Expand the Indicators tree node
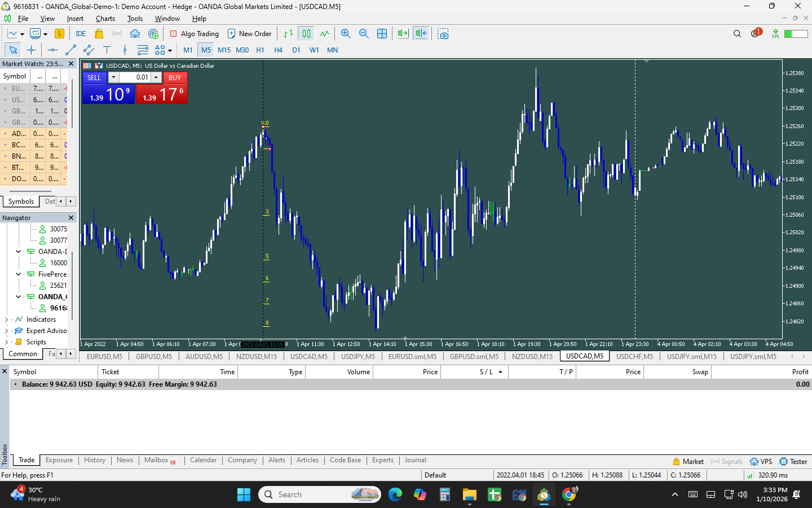This screenshot has width=812, height=508. pos(6,319)
